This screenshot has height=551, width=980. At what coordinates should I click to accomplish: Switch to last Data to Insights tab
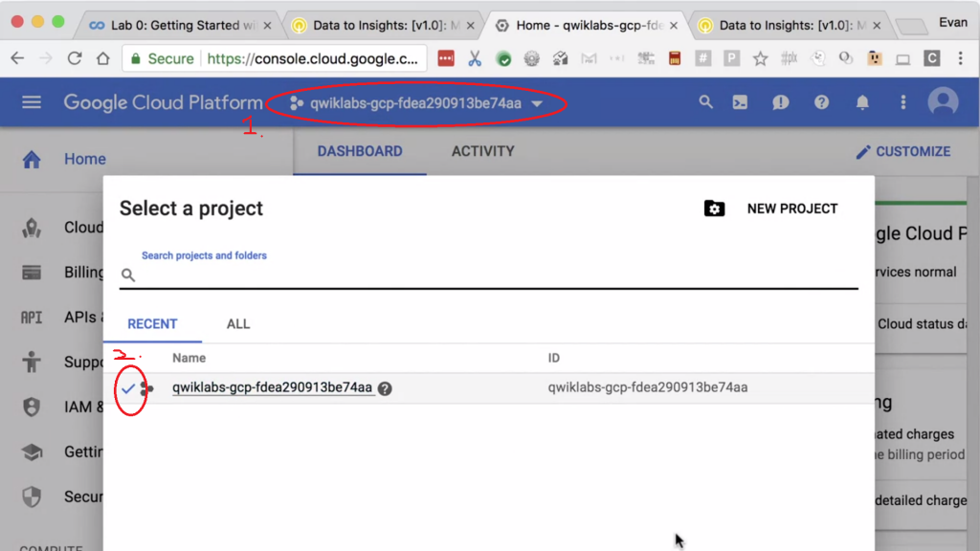(791, 26)
